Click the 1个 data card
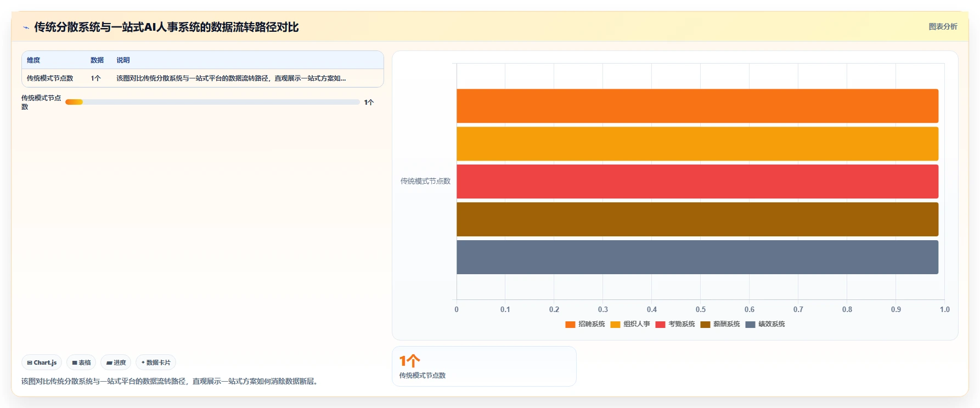This screenshot has height=408, width=980. click(484, 366)
